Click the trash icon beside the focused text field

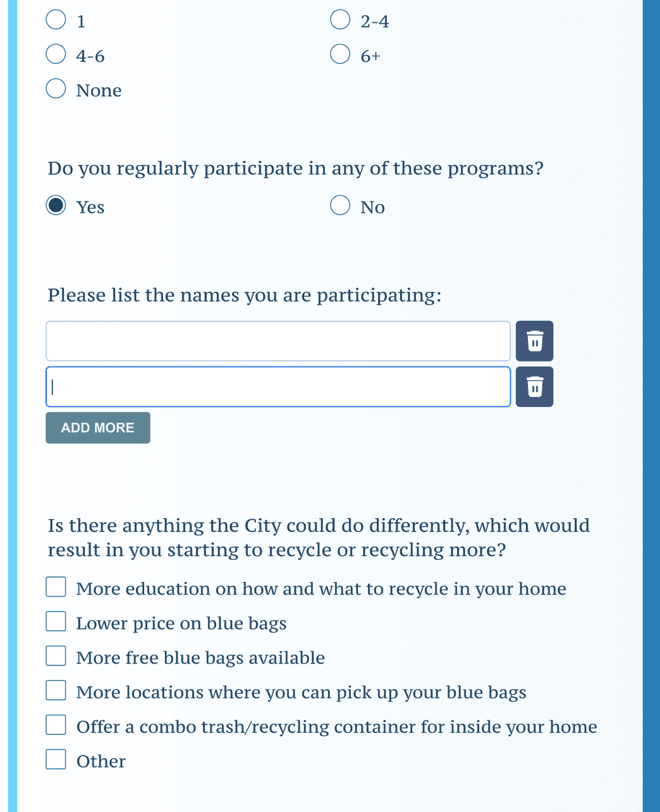[534, 386]
